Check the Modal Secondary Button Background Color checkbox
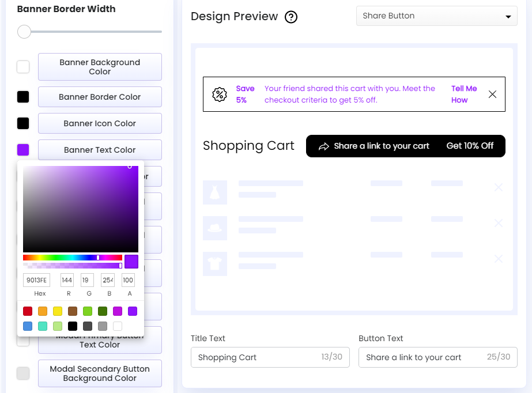This screenshot has width=532, height=393. [23, 373]
